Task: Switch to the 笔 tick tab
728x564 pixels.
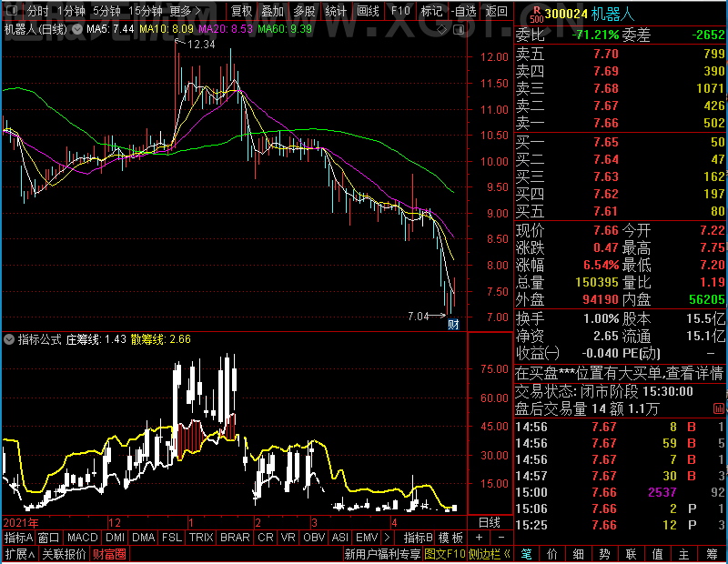Action: [526, 554]
